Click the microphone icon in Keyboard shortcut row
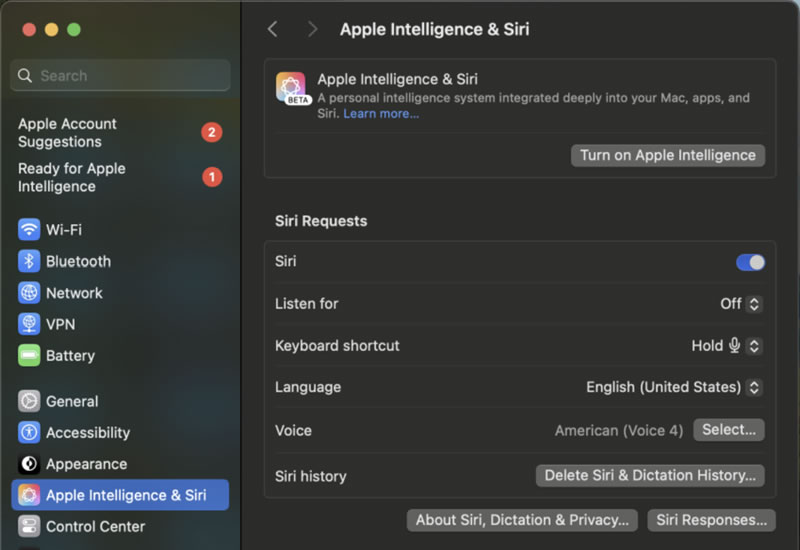 [x=734, y=345]
